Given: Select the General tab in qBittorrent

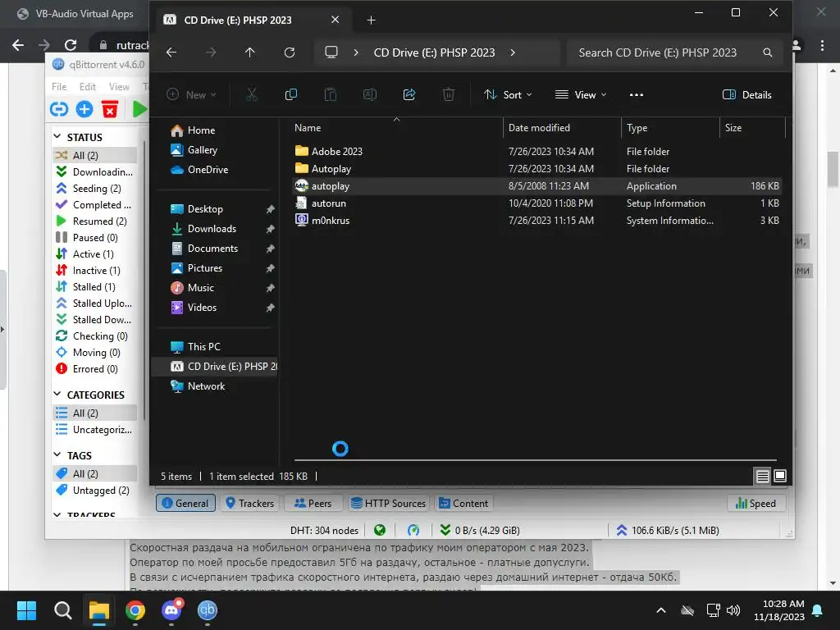Looking at the screenshot, I should pyautogui.click(x=185, y=503).
